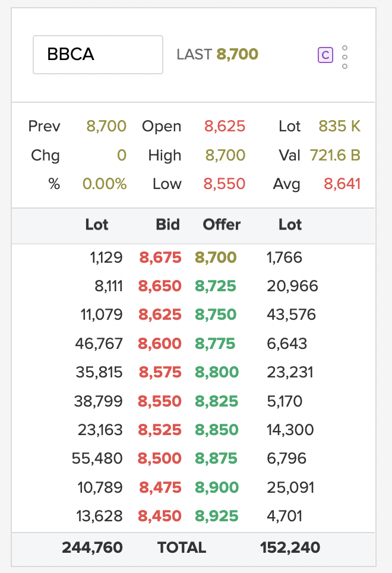Select offer price 8,875

pos(216,458)
